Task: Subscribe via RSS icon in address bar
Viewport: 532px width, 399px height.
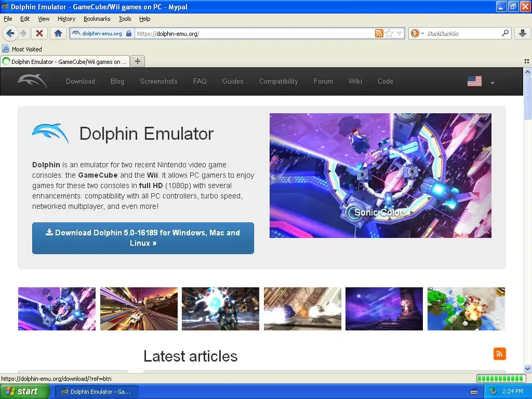Action: (x=379, y=33)
